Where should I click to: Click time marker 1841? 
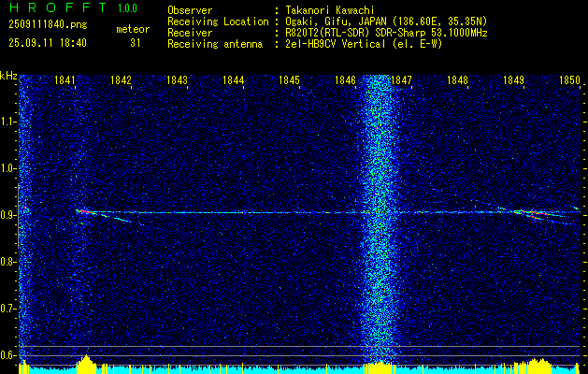65,79
